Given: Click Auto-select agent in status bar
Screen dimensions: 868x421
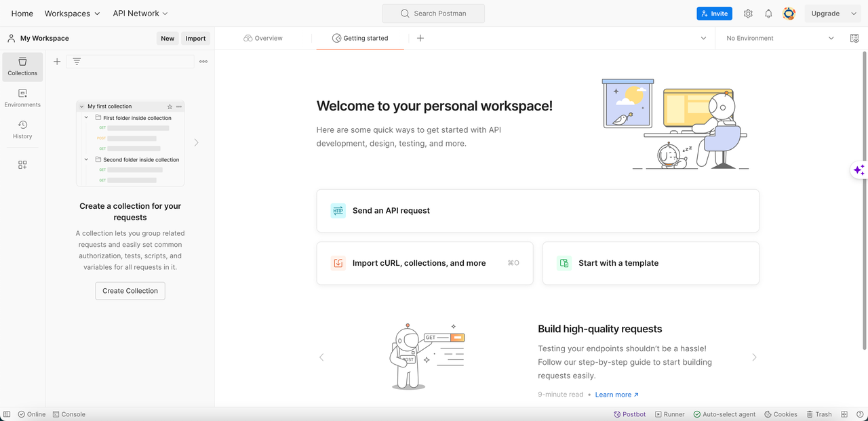Looking at the screenshot, I should [724, 414].
